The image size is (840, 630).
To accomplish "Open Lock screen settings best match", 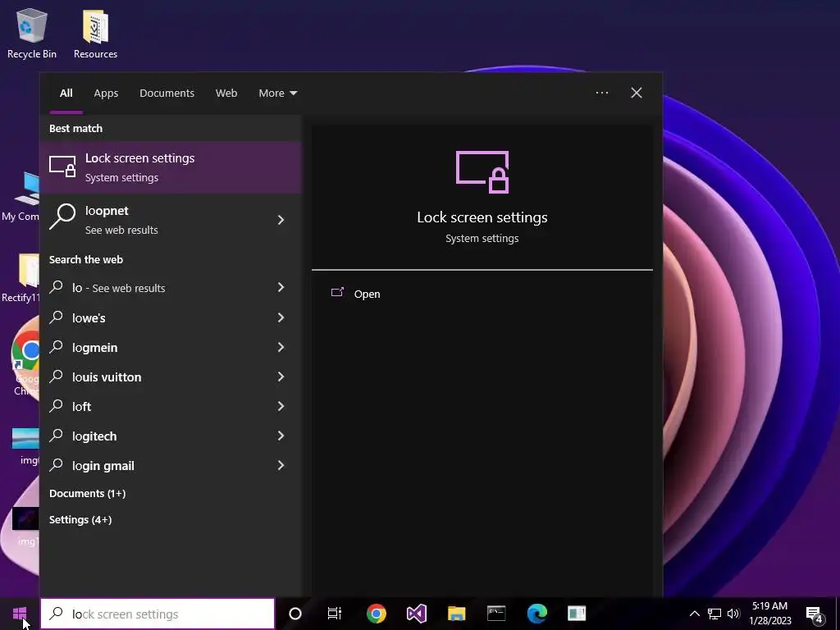I will click(171, 167).
